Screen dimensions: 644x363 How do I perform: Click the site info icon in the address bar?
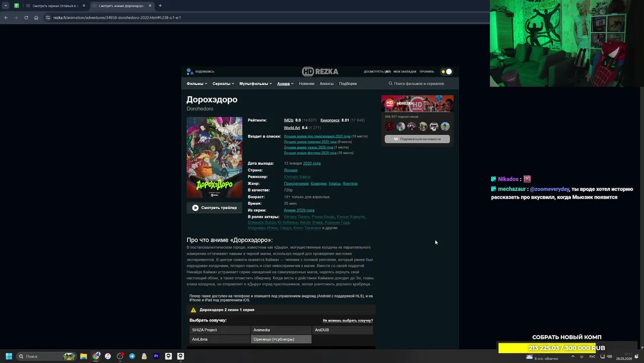coord(48,18)
